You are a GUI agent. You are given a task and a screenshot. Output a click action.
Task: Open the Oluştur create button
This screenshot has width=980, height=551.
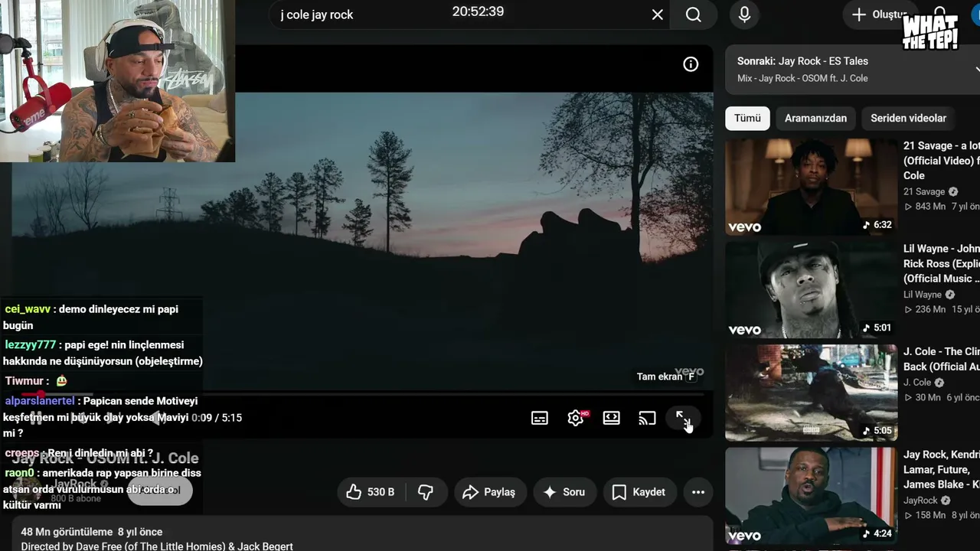[x=879, y=15]
